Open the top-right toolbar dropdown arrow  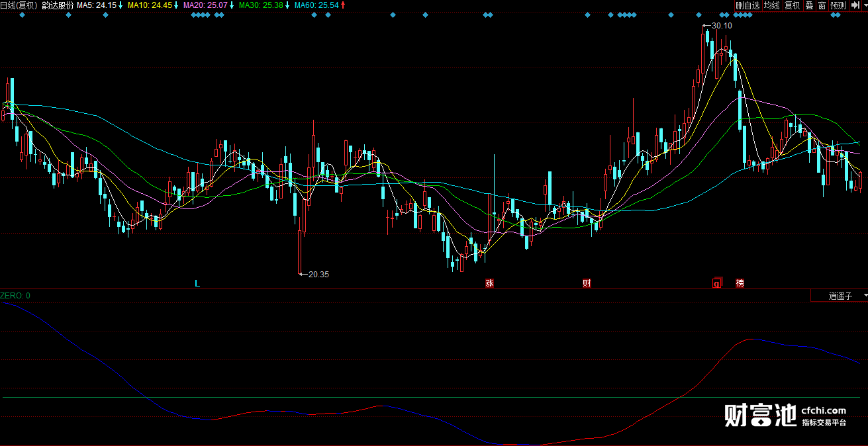(x=863, y=5)
